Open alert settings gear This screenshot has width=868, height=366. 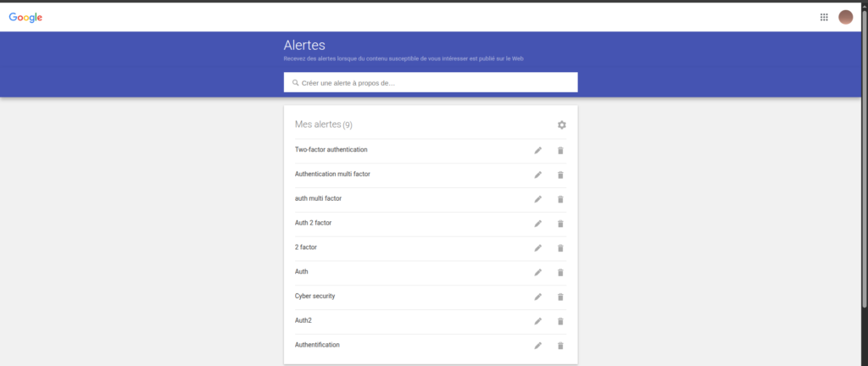click(561, 125)
